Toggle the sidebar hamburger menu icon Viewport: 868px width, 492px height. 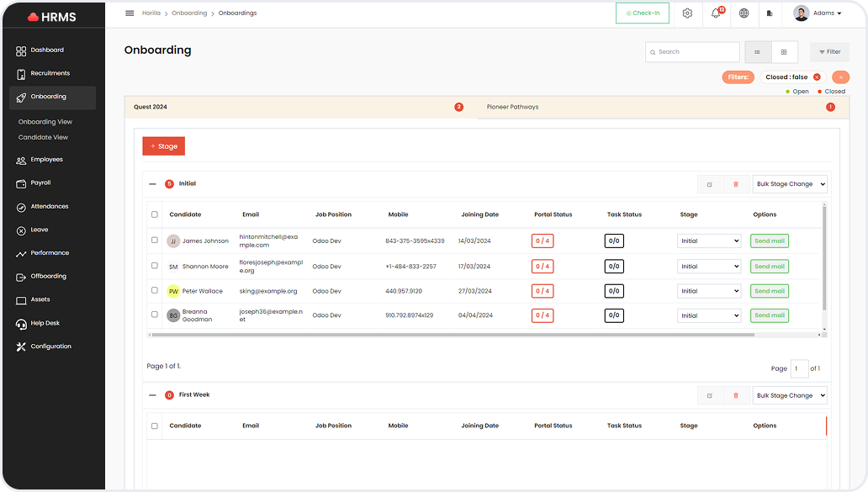tap(130, 13)
